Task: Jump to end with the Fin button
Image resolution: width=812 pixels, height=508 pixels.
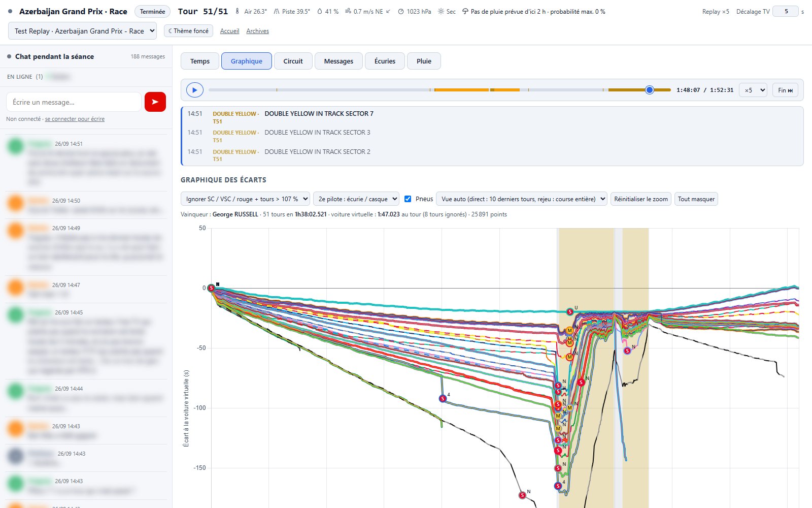Action: 786,90
